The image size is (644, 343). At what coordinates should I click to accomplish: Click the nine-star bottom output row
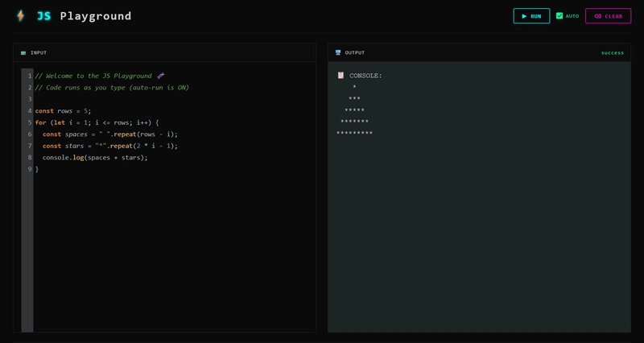(x=354, y=133)
